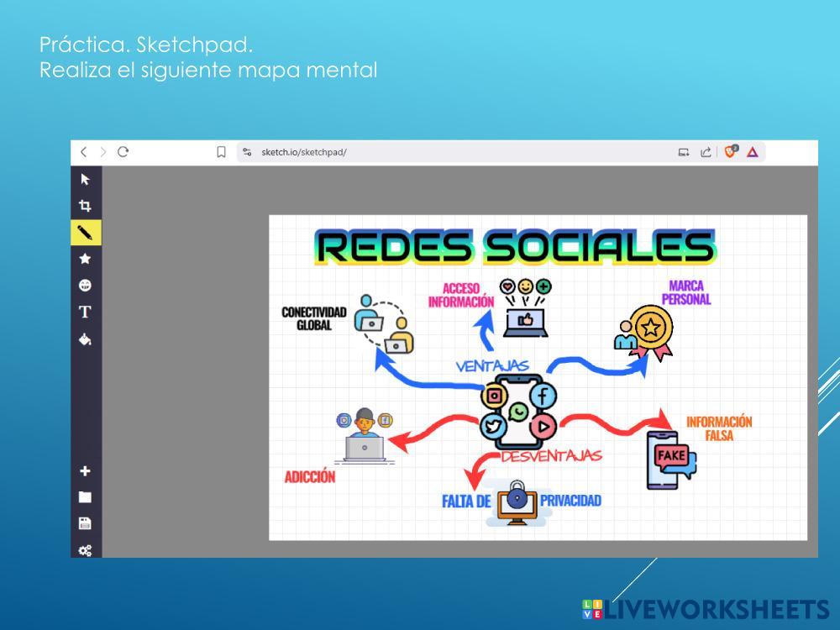Image resolution: width=840 pixels, height=630 pixels.
Task: Open the gears Settings icon
Action: (85, 550)
